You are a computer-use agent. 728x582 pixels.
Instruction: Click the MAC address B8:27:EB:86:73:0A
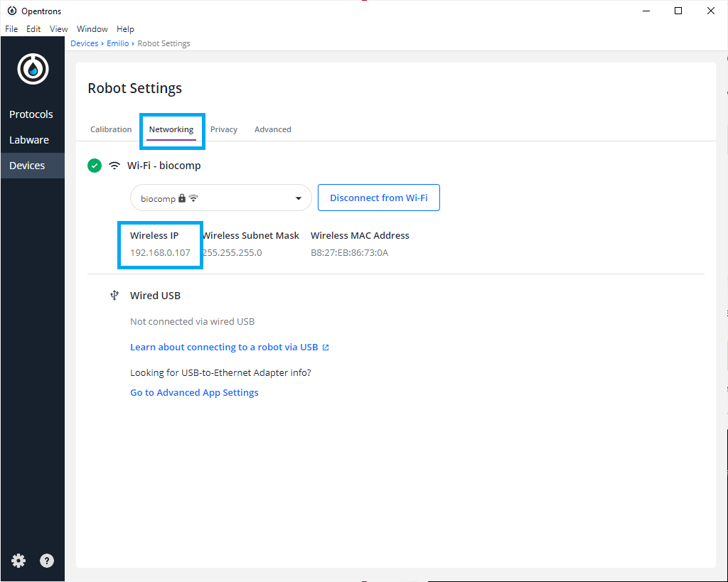click(350, 253)
